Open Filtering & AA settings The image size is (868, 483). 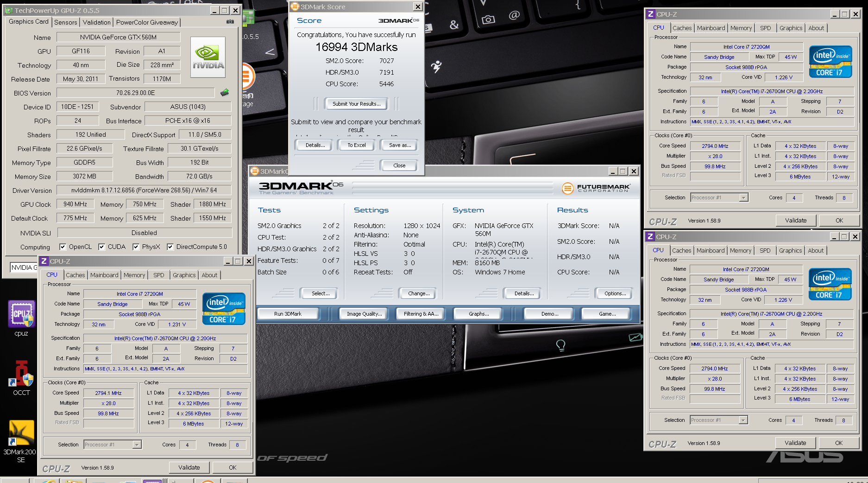tap(421, 314)
